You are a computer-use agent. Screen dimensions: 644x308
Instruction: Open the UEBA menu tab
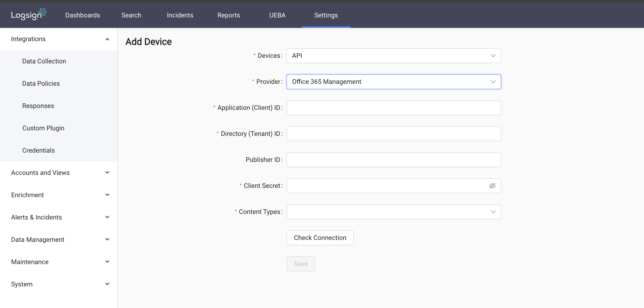(x=277, y=15)
